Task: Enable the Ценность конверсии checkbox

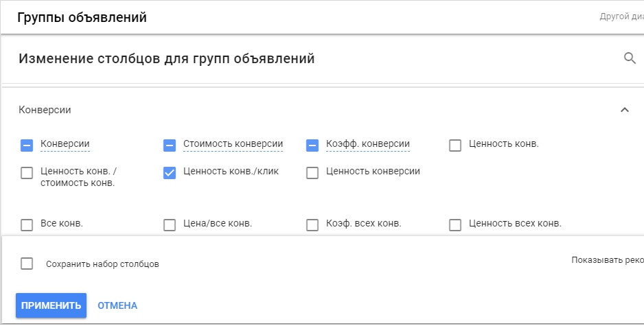Action: pyautogui.click(x=312, y=173)
